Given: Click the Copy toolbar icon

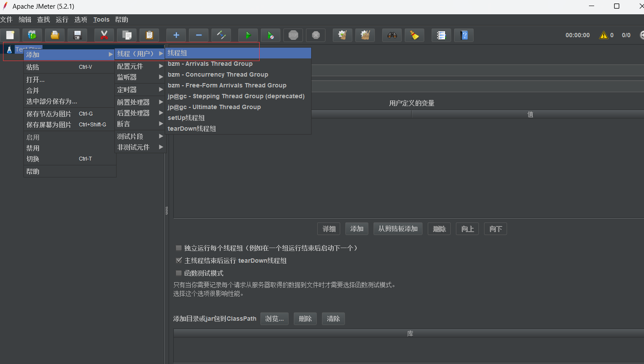Looking at the screenshot, I should (127, 35).
